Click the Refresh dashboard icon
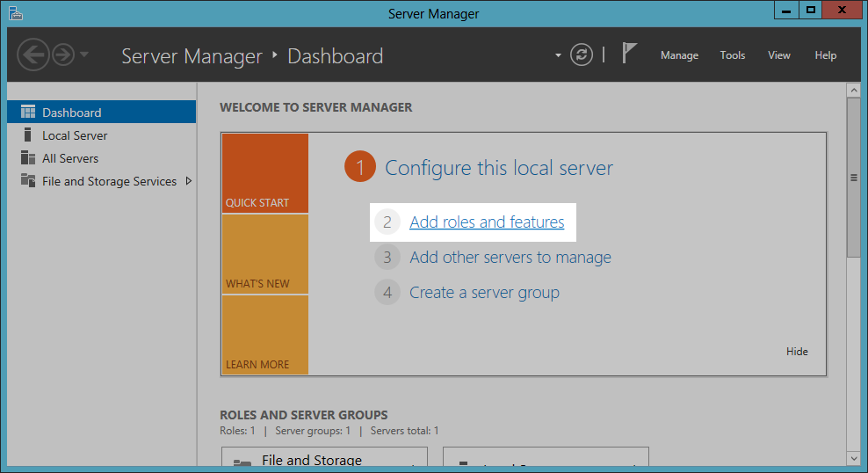This screenshot has width=868, height=473. 582,55
